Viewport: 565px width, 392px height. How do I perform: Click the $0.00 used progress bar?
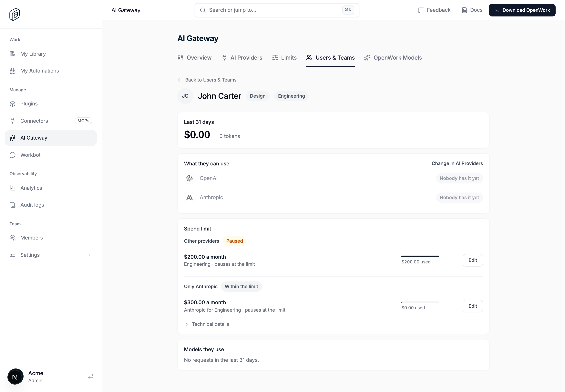pyautogui.click(x=420, y=302)
